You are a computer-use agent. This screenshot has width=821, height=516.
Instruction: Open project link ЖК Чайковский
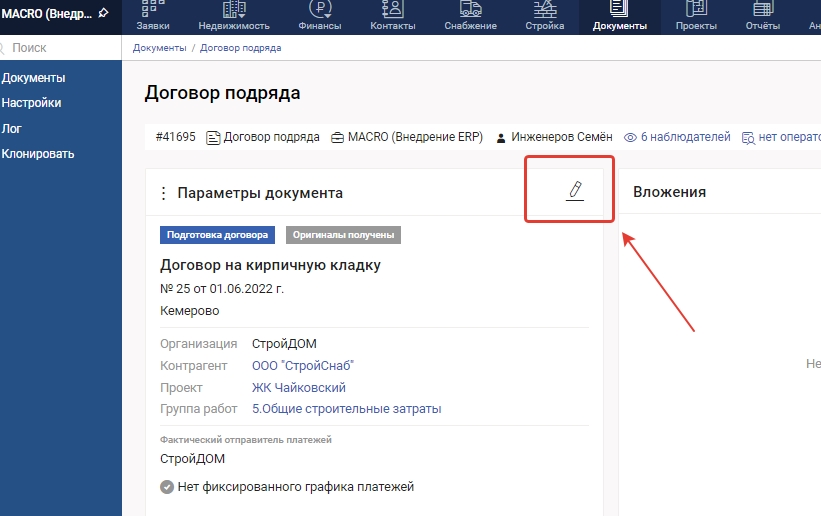(x=299, y=387)
